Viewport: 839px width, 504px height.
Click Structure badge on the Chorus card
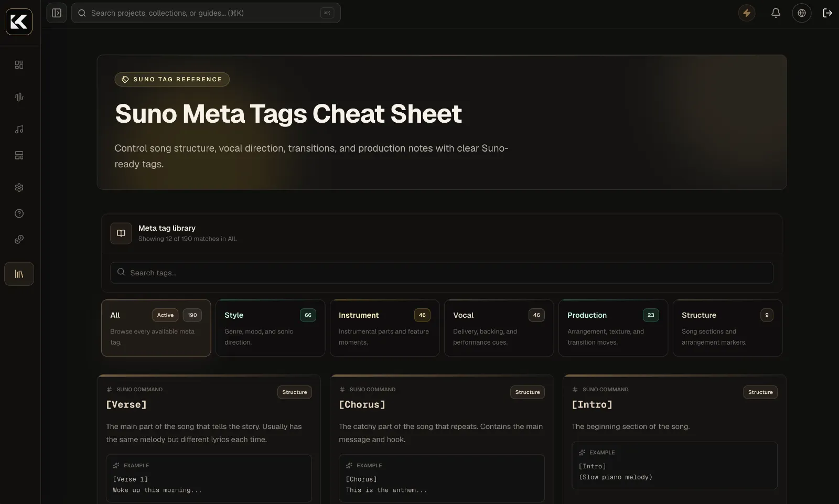pyautogui.click(x=528, y=392)
